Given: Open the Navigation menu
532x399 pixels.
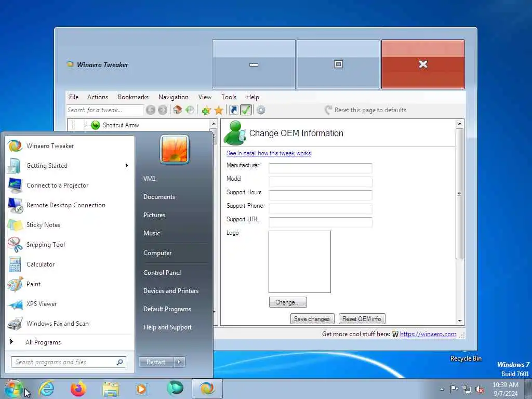Looking at the screenshot, I should coord(174,97).
